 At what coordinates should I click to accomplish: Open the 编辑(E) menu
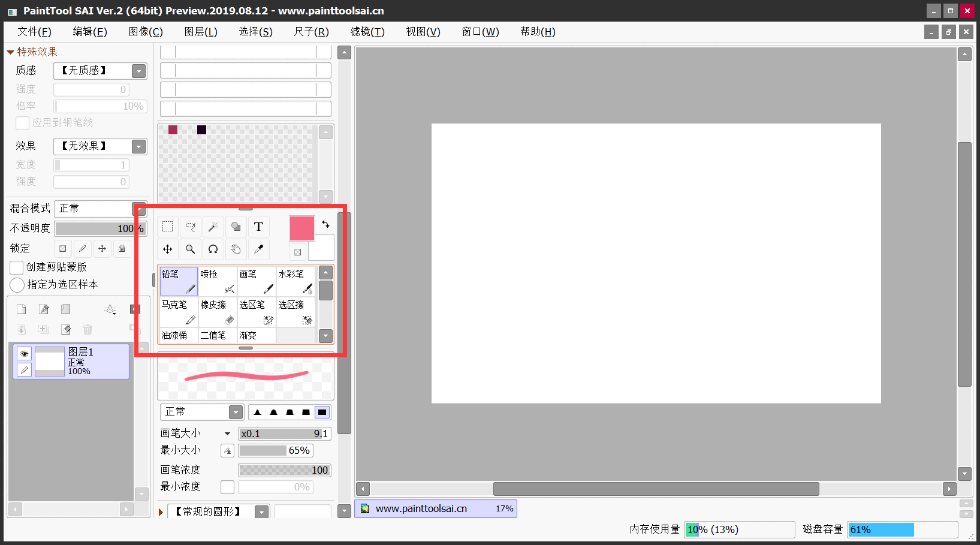[x=90, y=32]
